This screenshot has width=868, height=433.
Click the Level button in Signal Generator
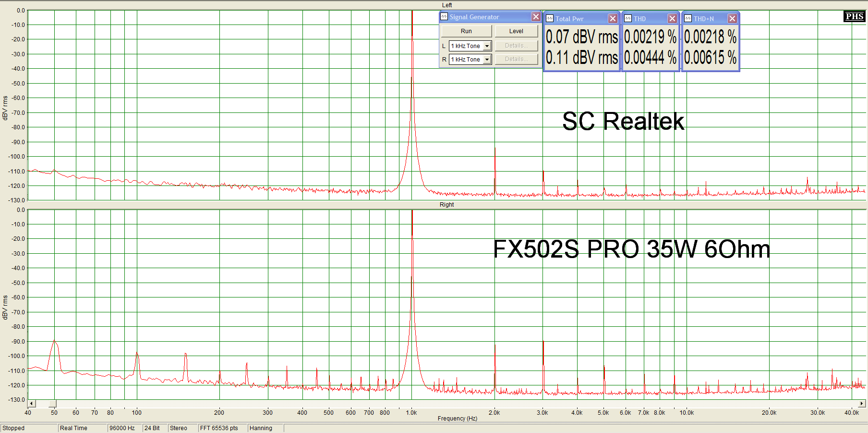(x=516, y=31)
